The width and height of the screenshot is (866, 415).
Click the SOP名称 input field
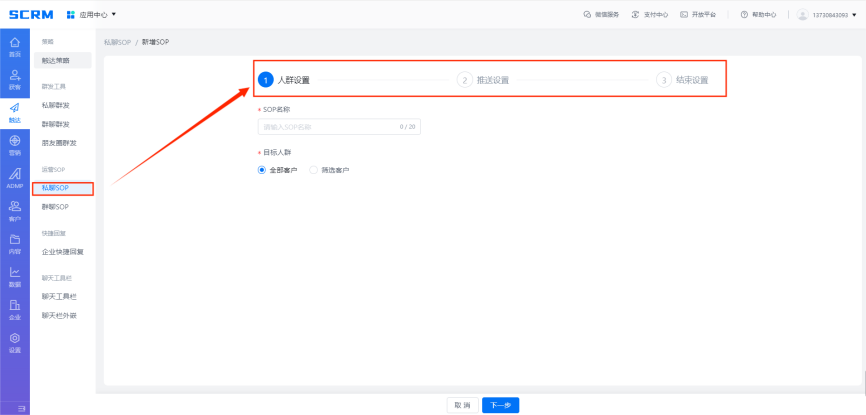tap(338, 127)
